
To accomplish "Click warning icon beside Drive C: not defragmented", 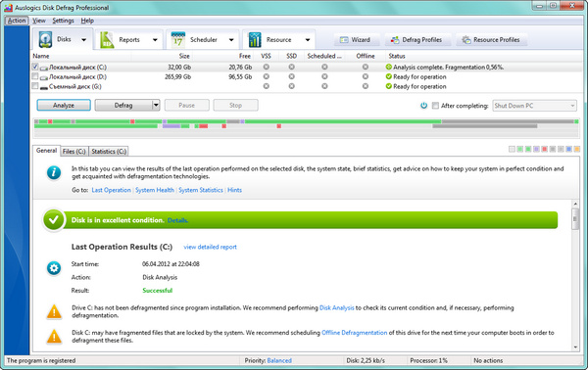I will coord(54,311).
